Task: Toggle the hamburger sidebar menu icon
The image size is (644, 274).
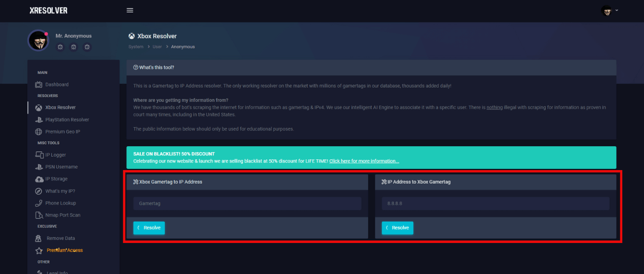Action: (x=130, y=10)
